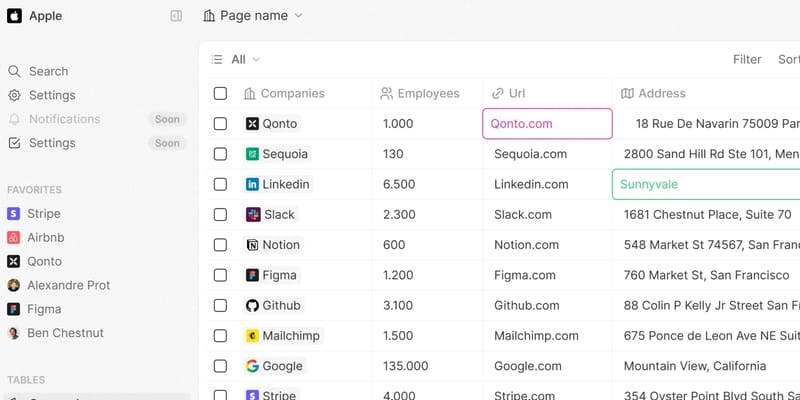The width and height of the screenshot is (800, 400).
Task: Click the Soon badge next to Notifications
Action: (x=167, y=119)
